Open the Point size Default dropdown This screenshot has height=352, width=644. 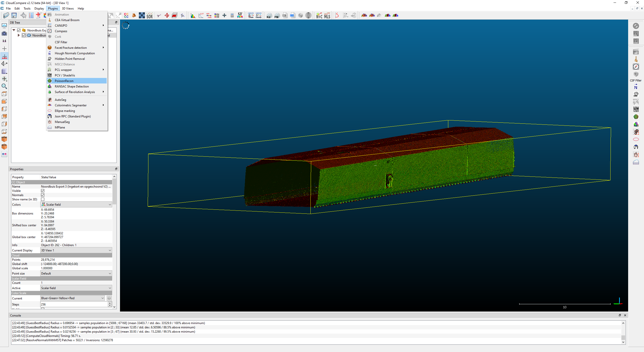pyautogui.click(x=76, y=274)
